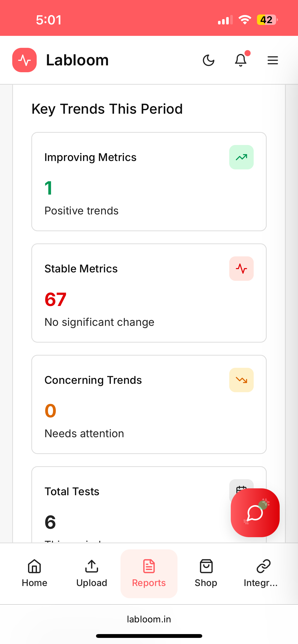Tap the Total Tests card
The width and height of the screenshot is (298, 644).
[127, 509]
